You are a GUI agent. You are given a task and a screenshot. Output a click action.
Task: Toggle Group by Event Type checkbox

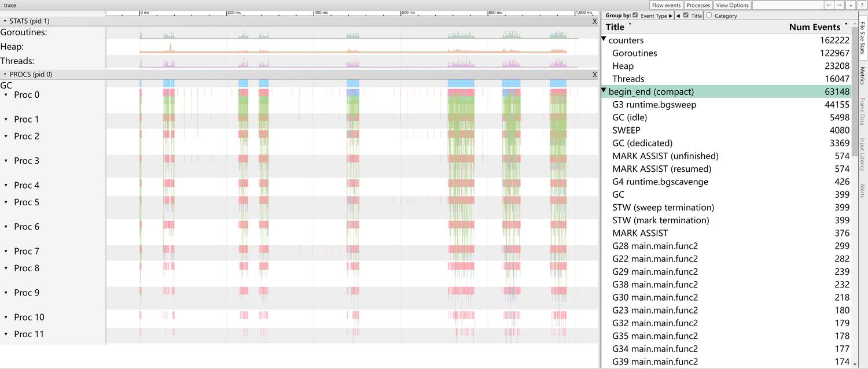click(635, 15)
